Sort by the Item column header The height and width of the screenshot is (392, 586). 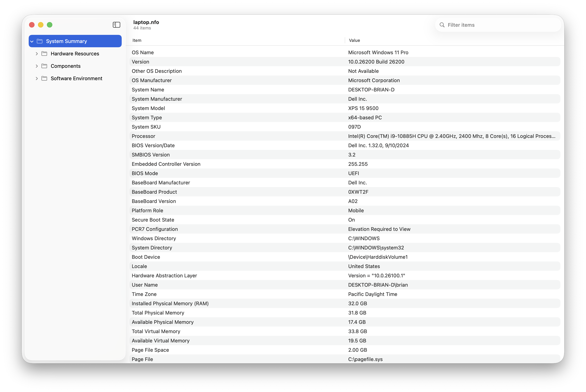tap(137, 40)
